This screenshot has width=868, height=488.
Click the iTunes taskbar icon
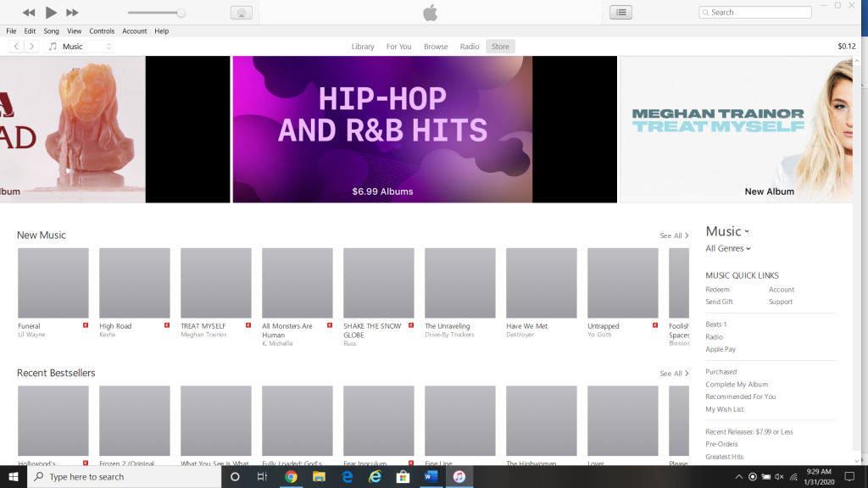pos(459,476)
